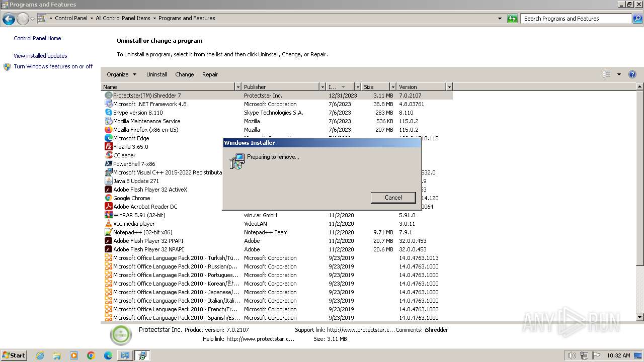Click Repair in the toolbar
Image resolution: width=644 pixels, height=362 pixels.
click(x=210, y=74)
